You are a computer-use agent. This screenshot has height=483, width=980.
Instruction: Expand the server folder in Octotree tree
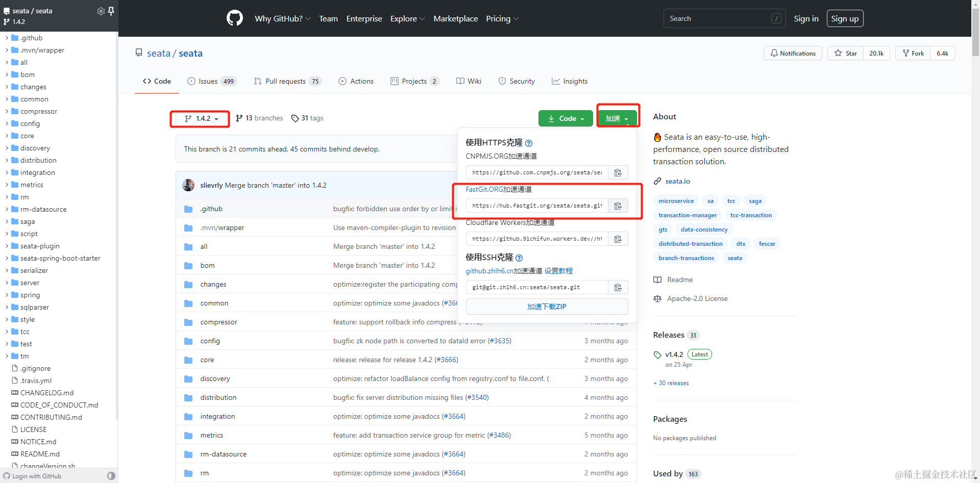click(x=7, y=283)
